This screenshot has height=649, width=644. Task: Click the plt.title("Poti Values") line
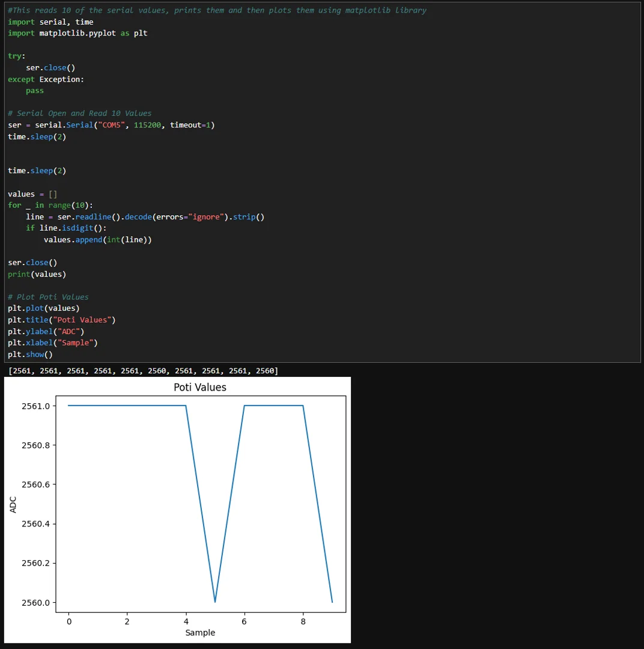(62, 320)
